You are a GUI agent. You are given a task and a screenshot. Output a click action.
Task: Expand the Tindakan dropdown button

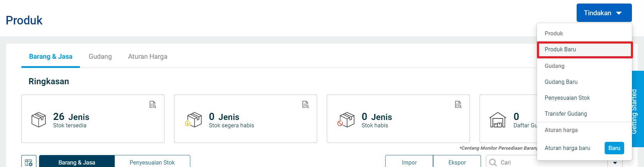point(604,13)
